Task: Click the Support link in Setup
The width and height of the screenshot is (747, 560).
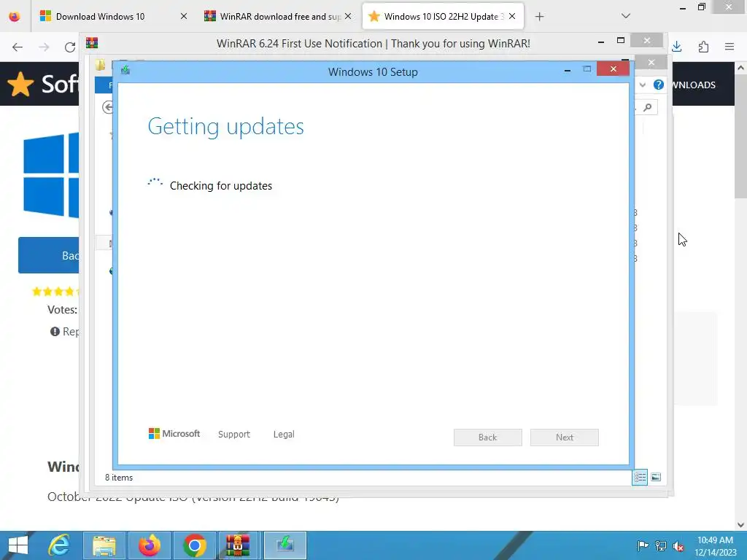Action: 234,435
